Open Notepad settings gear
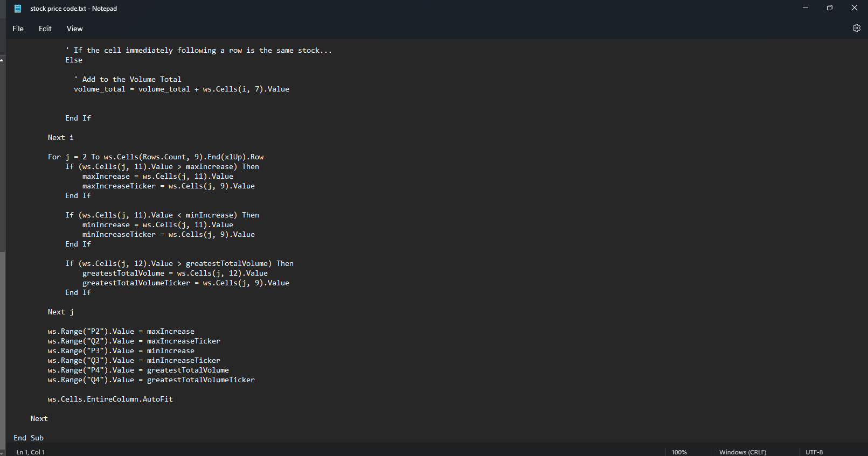 (x=857, y=28)
